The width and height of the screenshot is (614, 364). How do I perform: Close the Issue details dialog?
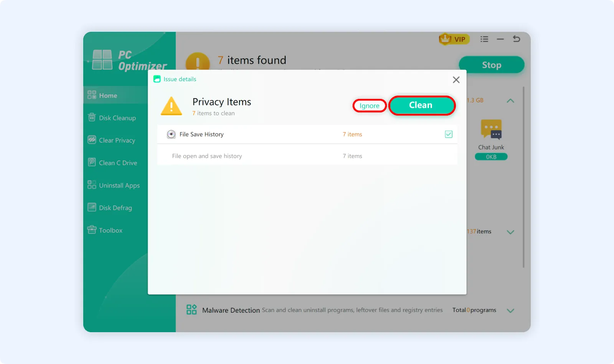point(456,80)
